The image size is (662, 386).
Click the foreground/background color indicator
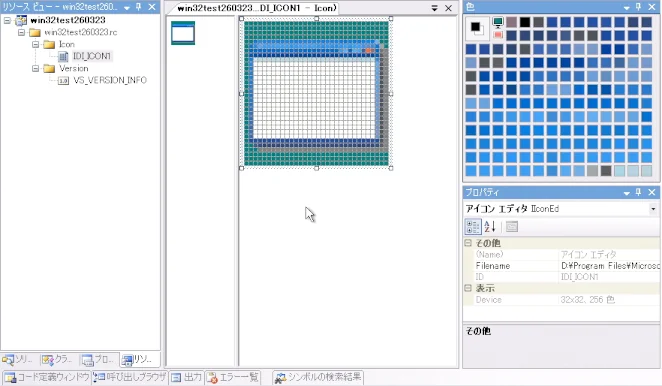(x=478, y=29)
